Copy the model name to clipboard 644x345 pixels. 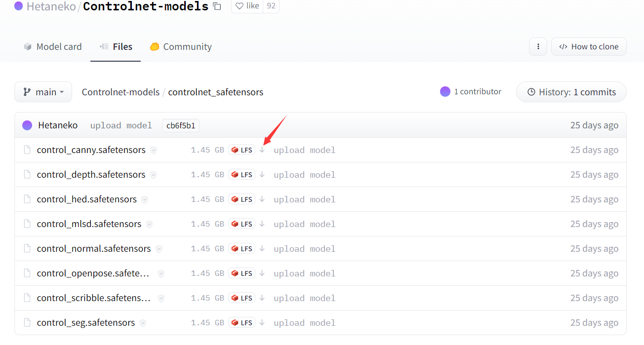coord(217,6)
